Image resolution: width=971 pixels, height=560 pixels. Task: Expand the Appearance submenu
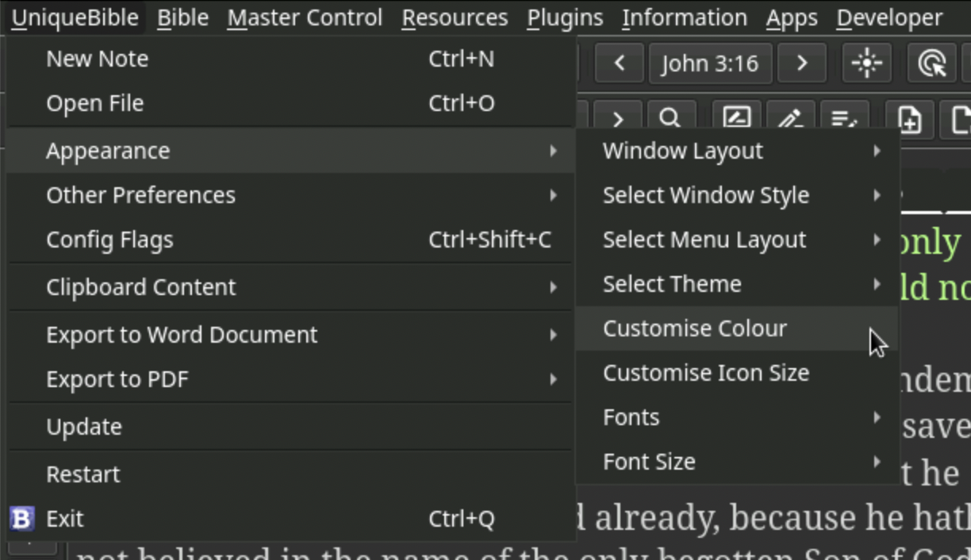coord(290,151)
